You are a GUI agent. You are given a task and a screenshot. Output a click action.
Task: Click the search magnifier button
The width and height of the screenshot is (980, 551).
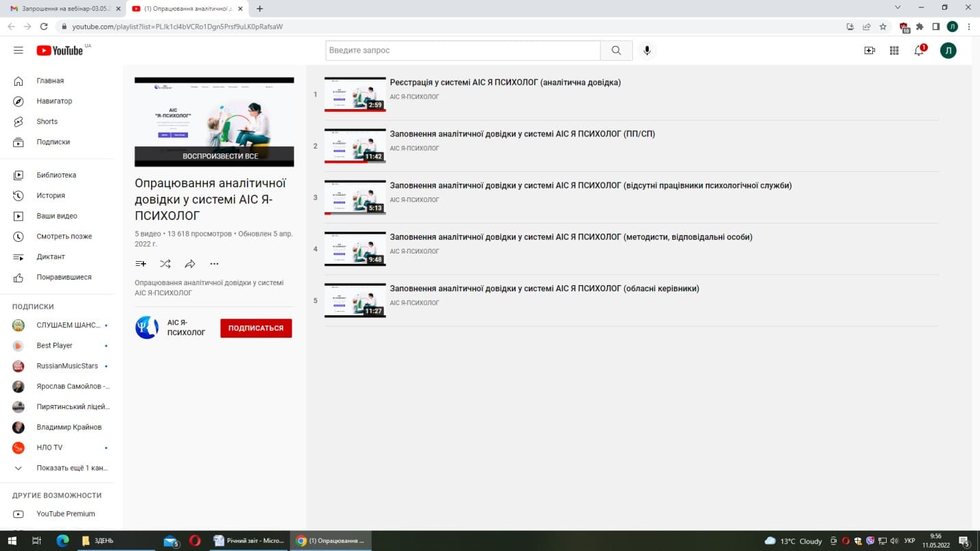(x=617, y=50)
